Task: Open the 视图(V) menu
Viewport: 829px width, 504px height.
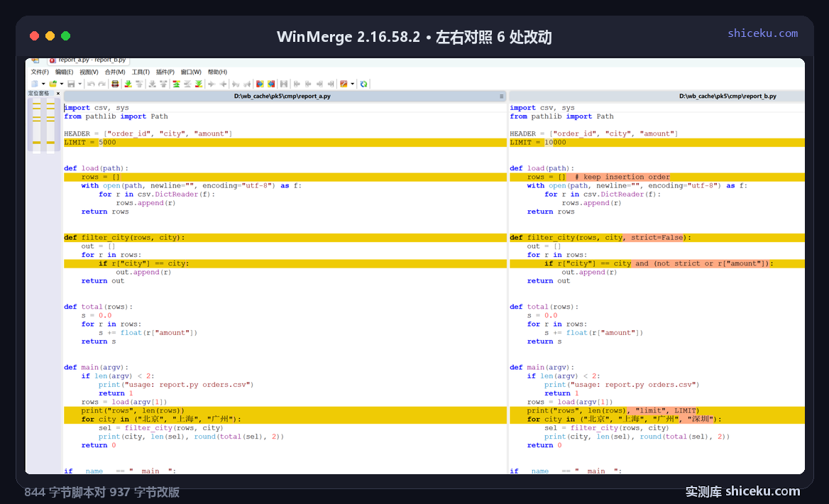Action: [x=89, y=72]
